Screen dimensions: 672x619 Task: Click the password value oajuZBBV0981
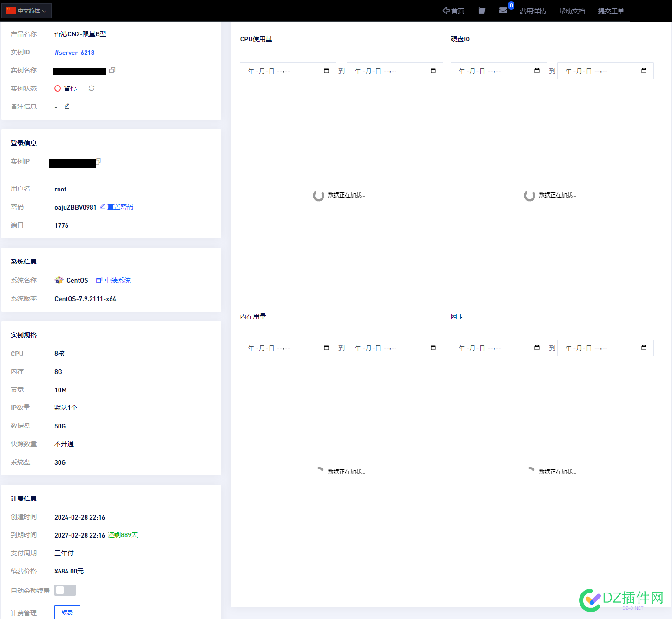coord(75,207)
